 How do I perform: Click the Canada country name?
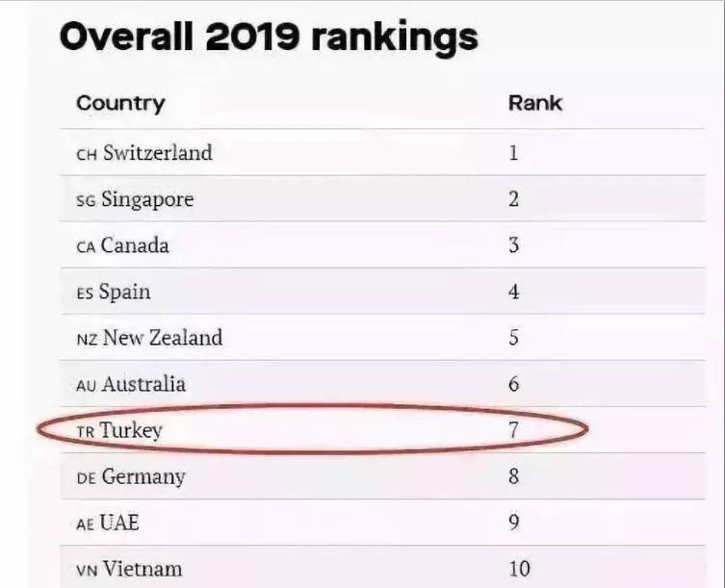(135, 245)
